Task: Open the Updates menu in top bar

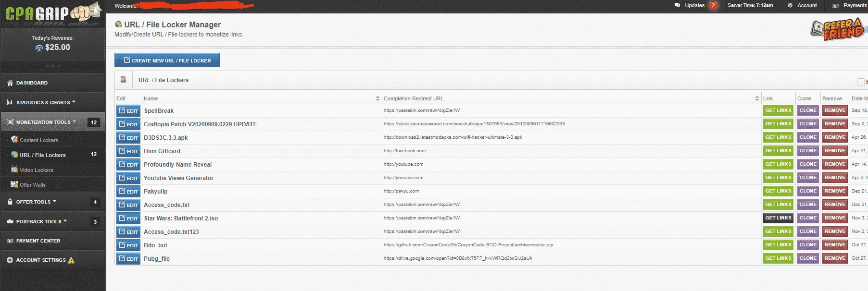Action: click(695, 5)
